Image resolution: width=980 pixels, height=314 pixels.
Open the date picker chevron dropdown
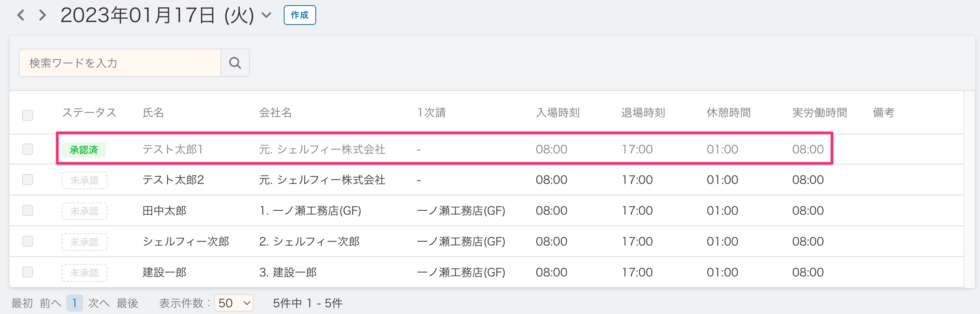coord(267,15)
